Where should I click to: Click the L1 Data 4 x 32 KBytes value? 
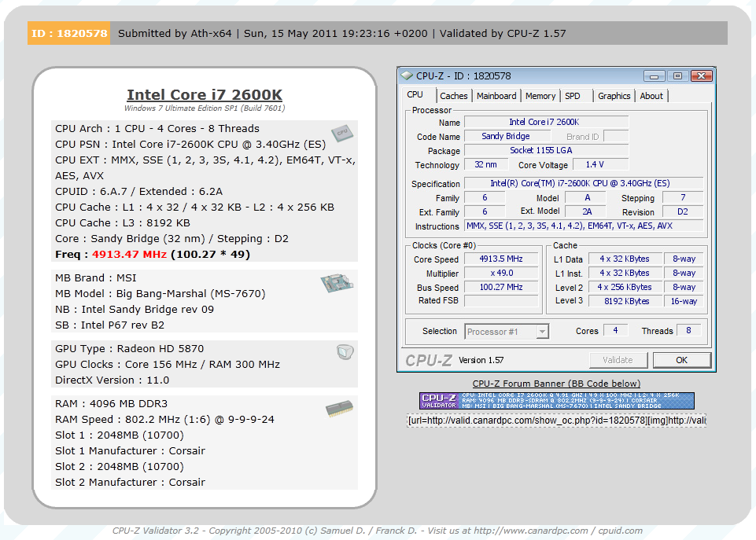[625, 259]
